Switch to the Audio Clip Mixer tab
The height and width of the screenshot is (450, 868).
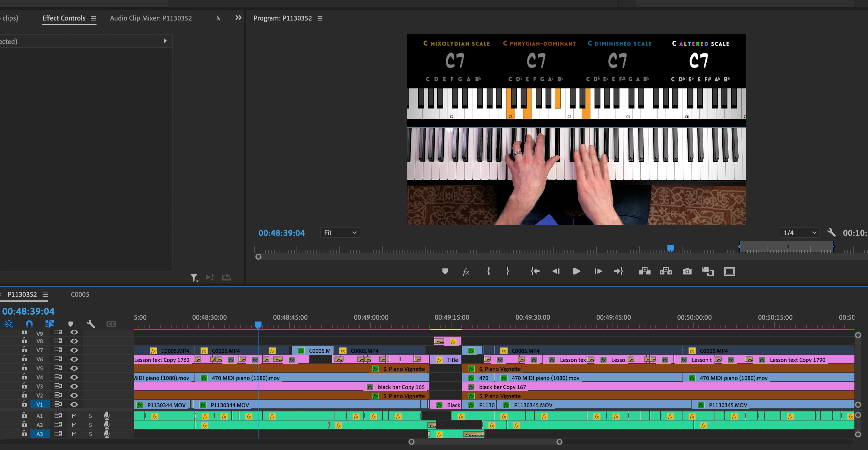pyautogui.click(x=150, y=18)
